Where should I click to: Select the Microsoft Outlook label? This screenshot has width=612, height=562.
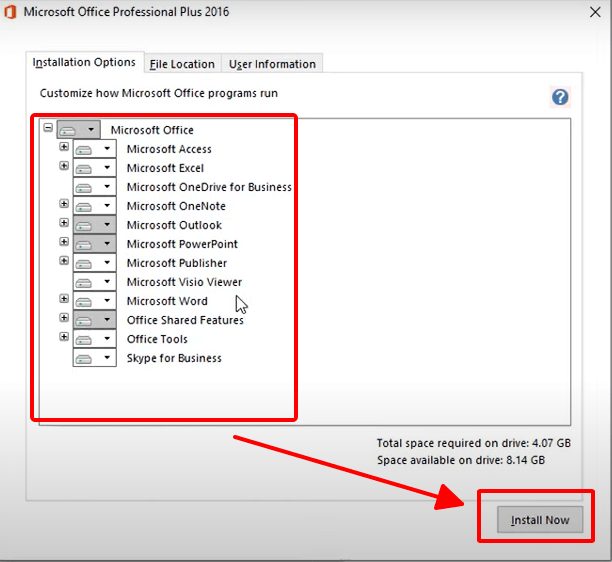[x=174, y=225]
